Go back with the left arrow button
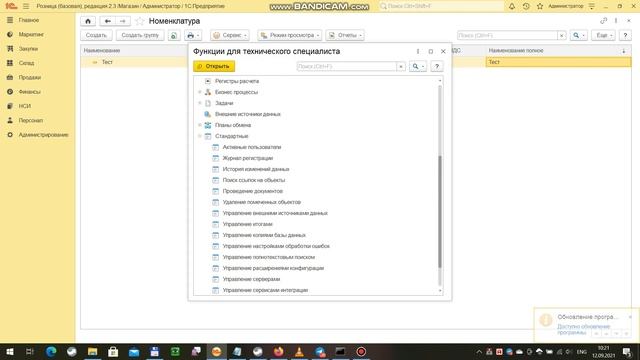640x360 pixels. [107, 21]
